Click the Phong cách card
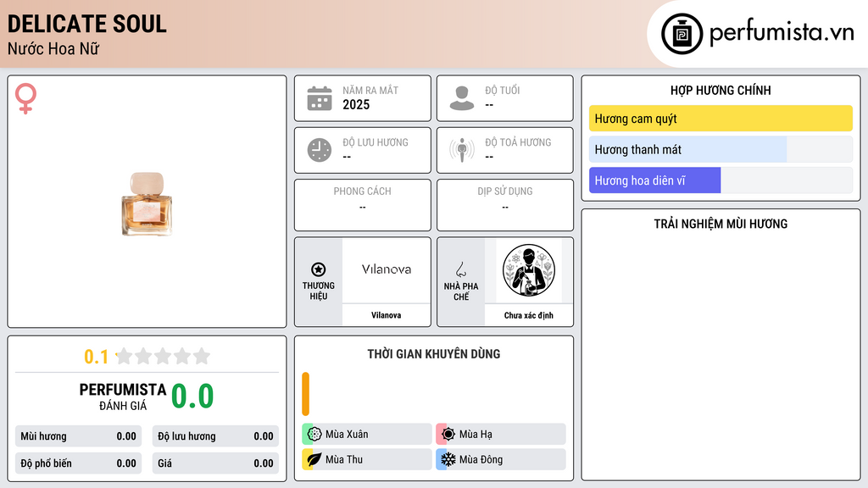Screen dimensions: 868x488 point(363,205)
